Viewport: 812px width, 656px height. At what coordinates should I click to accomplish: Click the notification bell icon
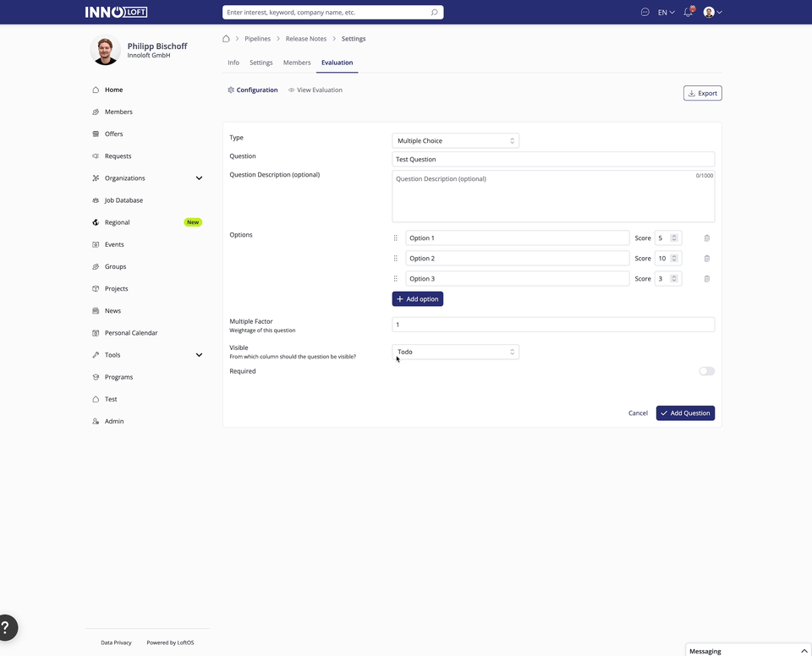688,13
